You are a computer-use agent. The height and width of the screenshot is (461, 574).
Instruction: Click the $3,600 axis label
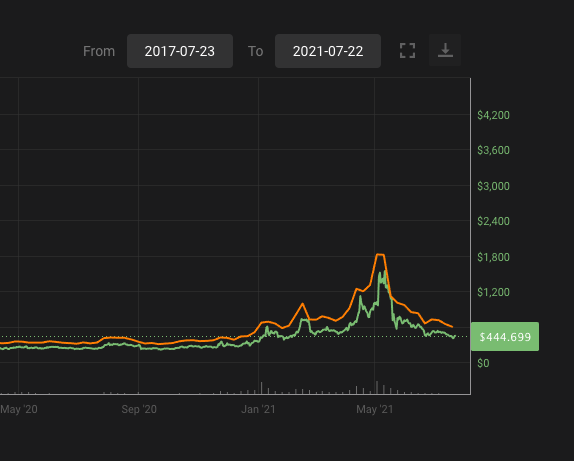pyautogui.click(x=493, y=150)
